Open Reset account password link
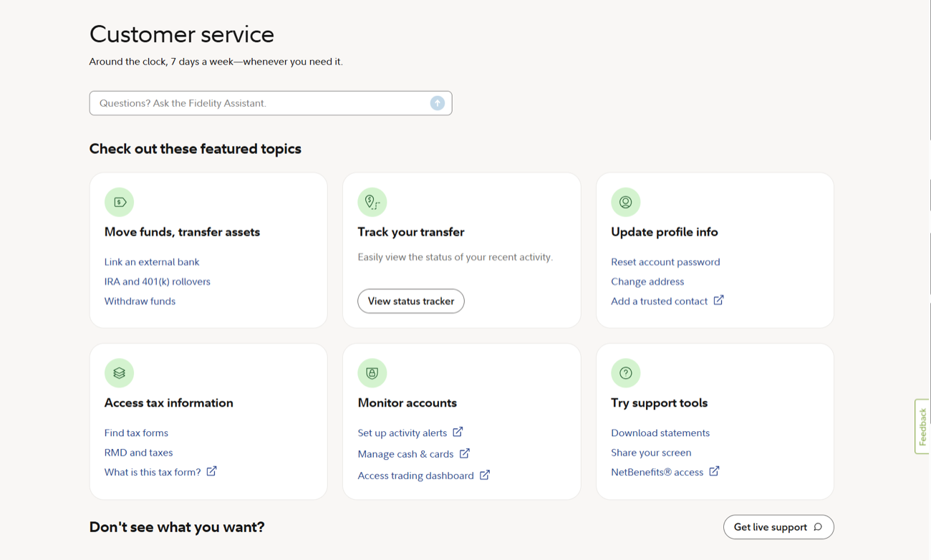Viewport: 931px width, 560px height. click(665, 262)
